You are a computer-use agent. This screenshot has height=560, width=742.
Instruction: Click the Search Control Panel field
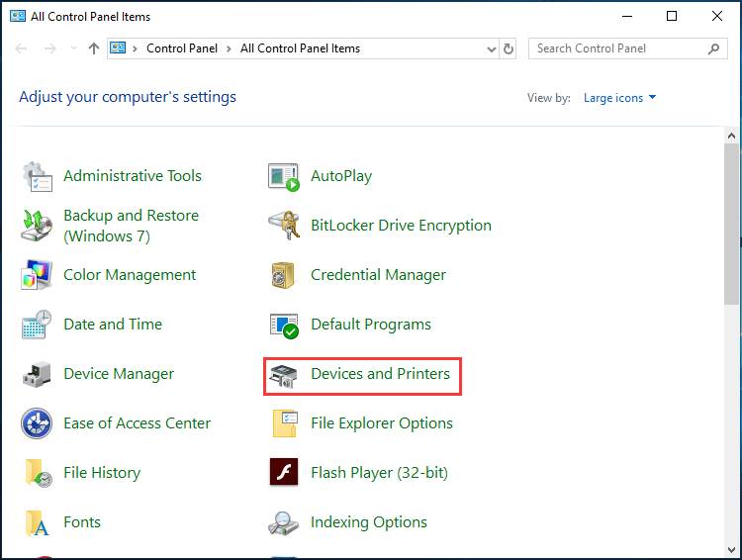[619, 48]
